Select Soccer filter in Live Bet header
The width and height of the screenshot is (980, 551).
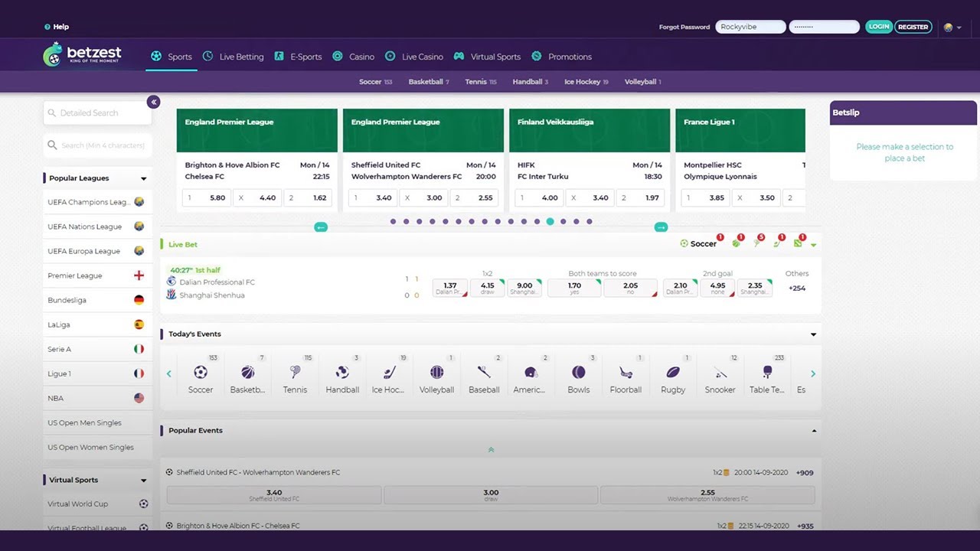[698, 243]
